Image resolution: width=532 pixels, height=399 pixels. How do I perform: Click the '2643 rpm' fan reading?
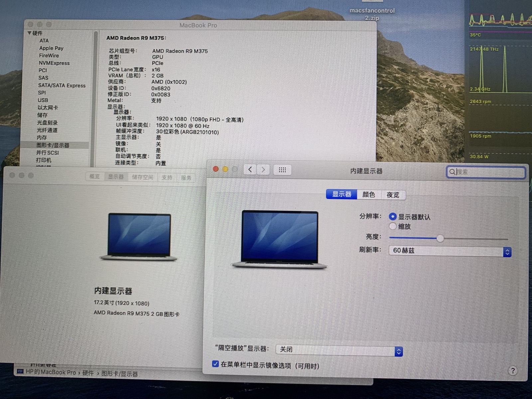point(480,101)
